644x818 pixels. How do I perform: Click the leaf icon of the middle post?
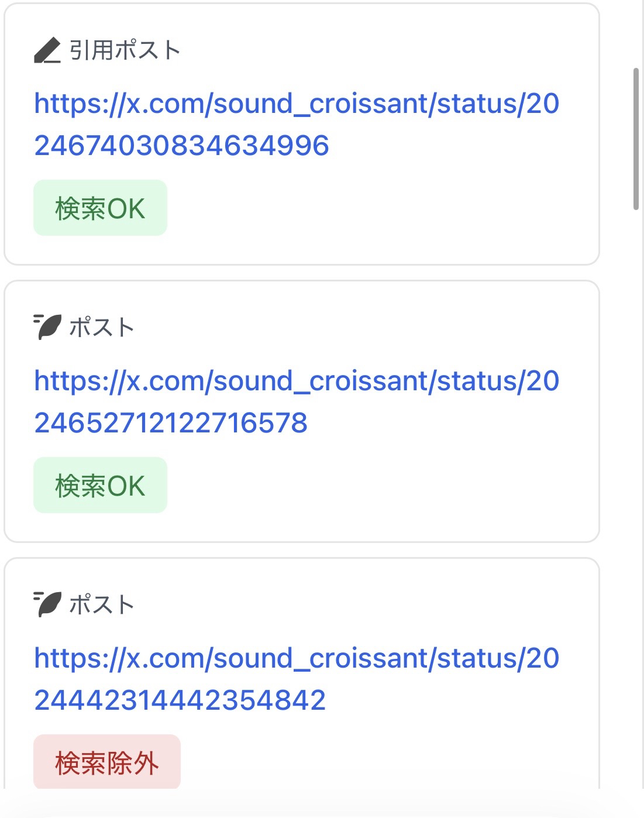tap(47, 327)
